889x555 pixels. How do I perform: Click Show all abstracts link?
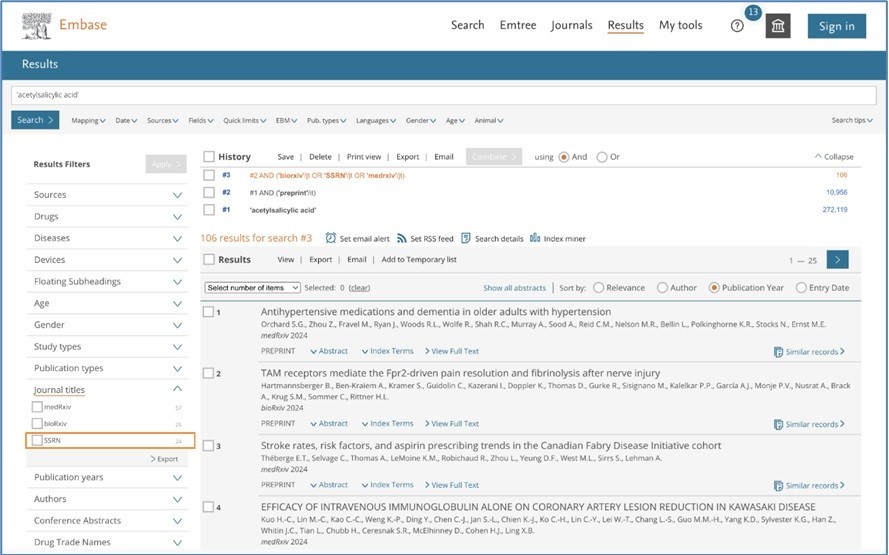(x=514, y=288)
